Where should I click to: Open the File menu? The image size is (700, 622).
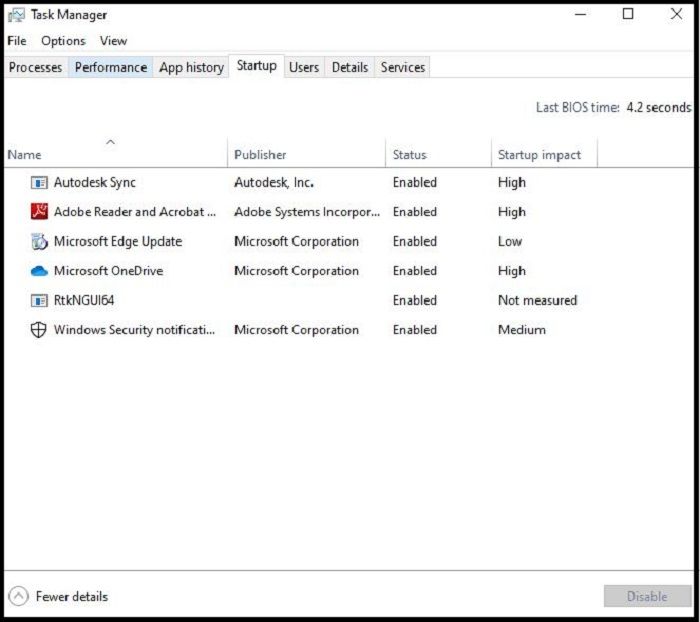click(17, 41)
